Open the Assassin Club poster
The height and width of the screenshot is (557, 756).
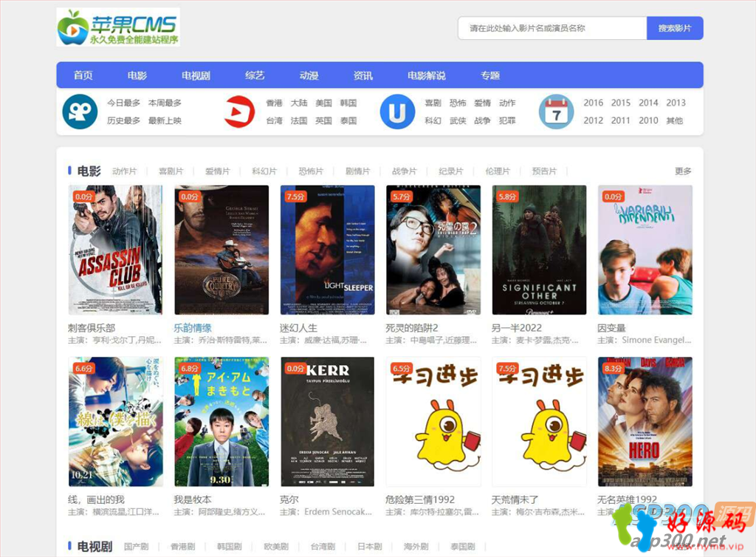pyautogui.click(x=115, y=250)
